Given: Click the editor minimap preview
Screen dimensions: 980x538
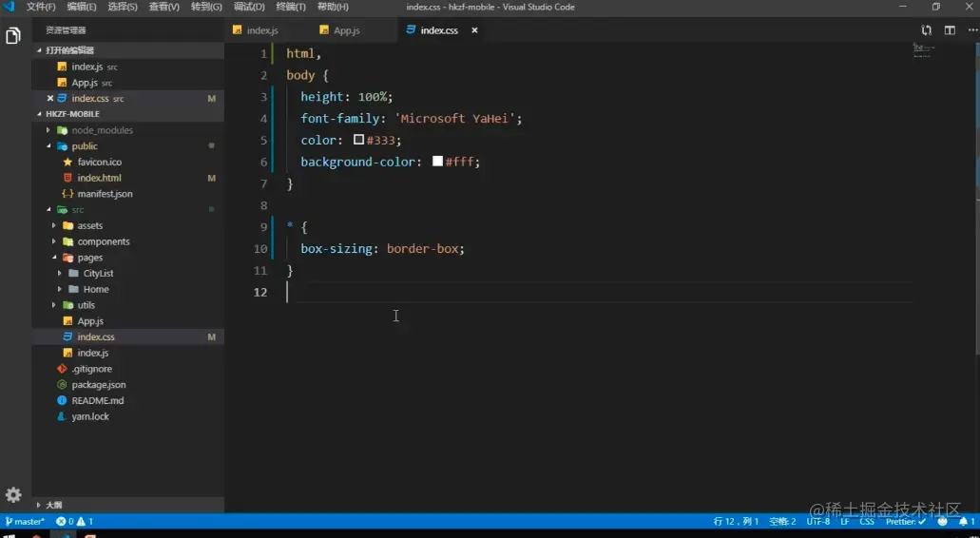Looking at the screenshot, I should click(924, 50).
